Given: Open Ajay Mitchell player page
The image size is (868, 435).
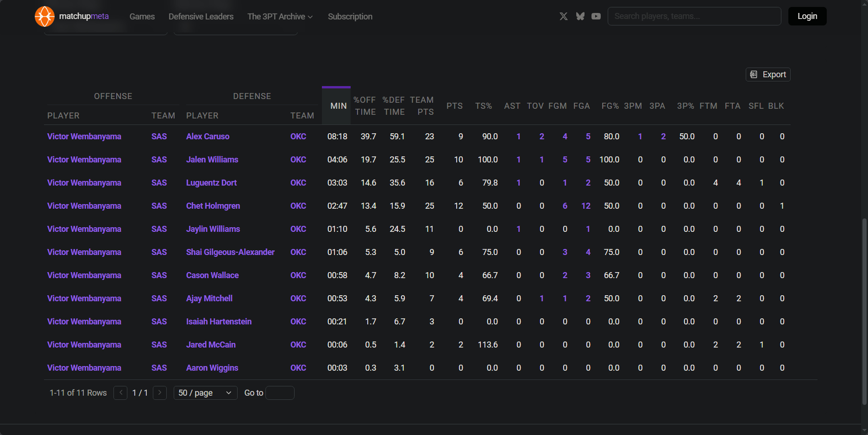Looking at the screenshot, I should click(209, 298).
